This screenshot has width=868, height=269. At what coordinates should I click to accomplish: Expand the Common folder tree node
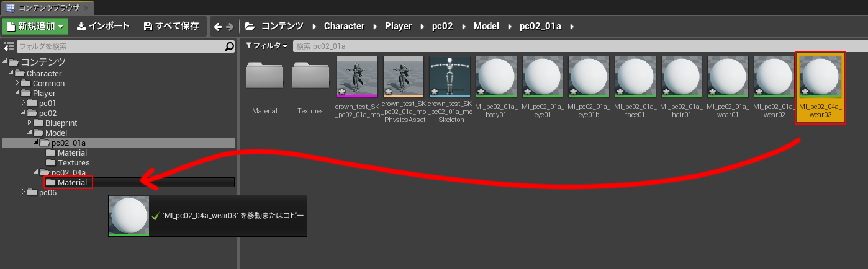[18, 82]
